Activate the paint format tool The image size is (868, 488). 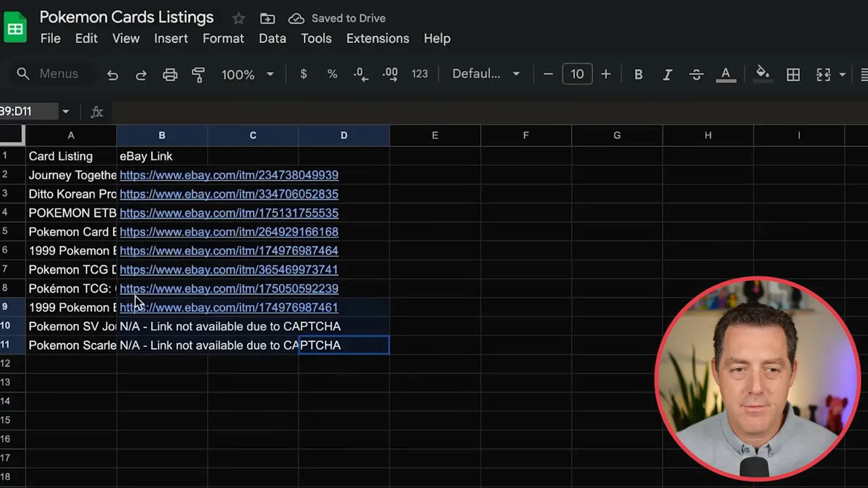(x=199, y=74)
